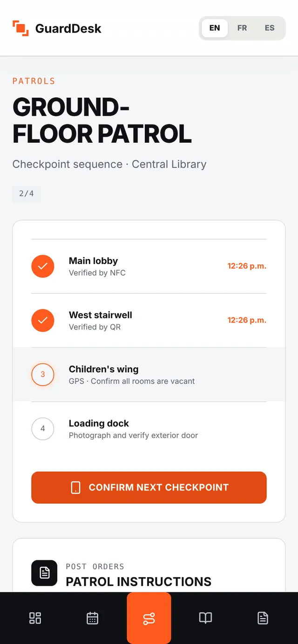The width and height of the screenshot is (298, 644).
Task: Click the West stairwell completed checkmark
Action: coord(43,320)
